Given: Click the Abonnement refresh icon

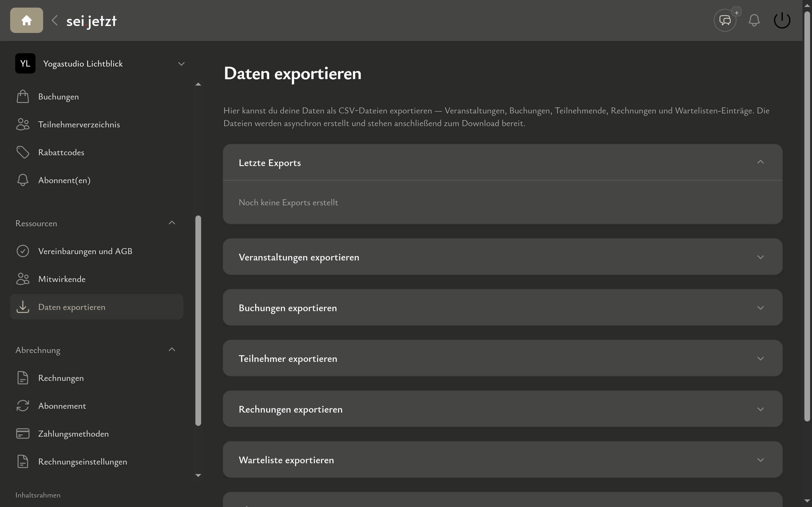Looking at the screenshot, I should (x=23, y=405).
